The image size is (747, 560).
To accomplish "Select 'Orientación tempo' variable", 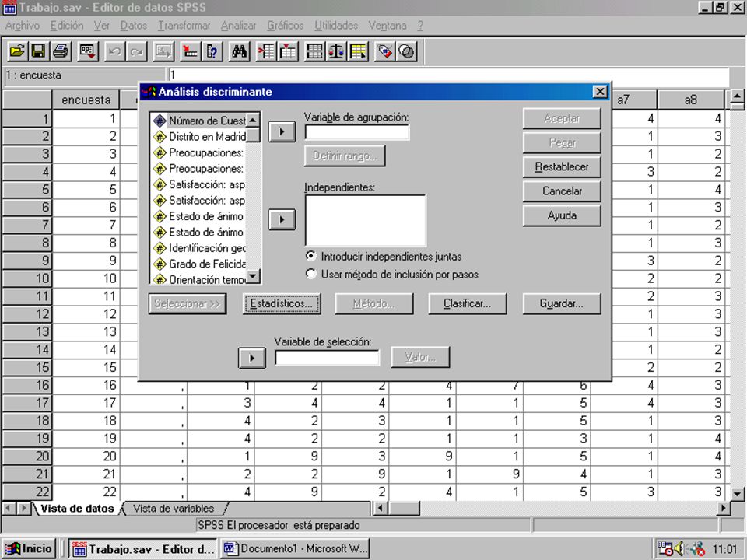I will [x=198, y=279].
